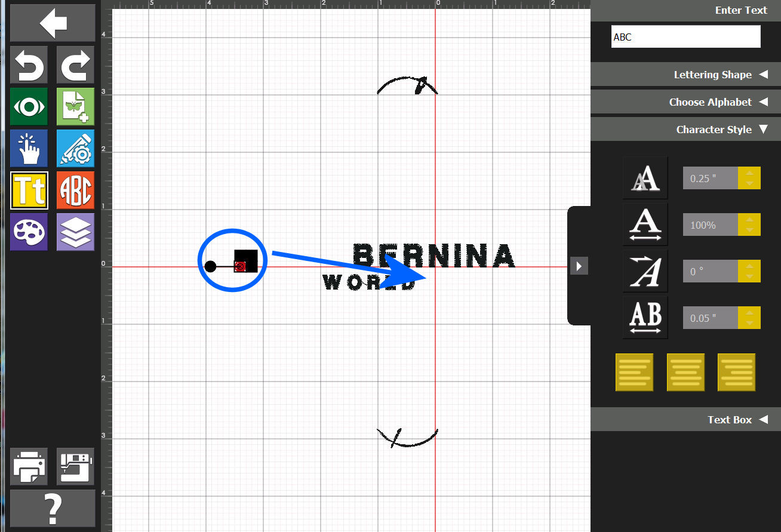Click the letter width icon
781x532 pixels.
click(x=645, y=225)
